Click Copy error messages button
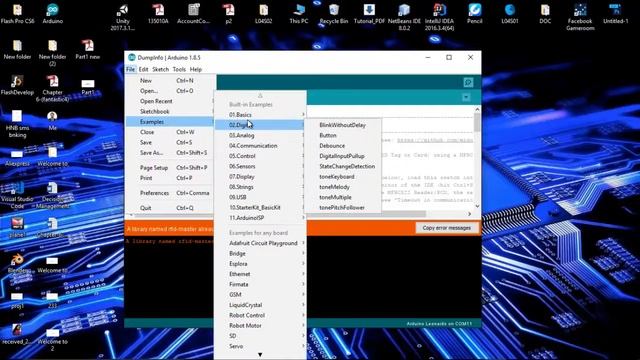 (x=447, y=228)
